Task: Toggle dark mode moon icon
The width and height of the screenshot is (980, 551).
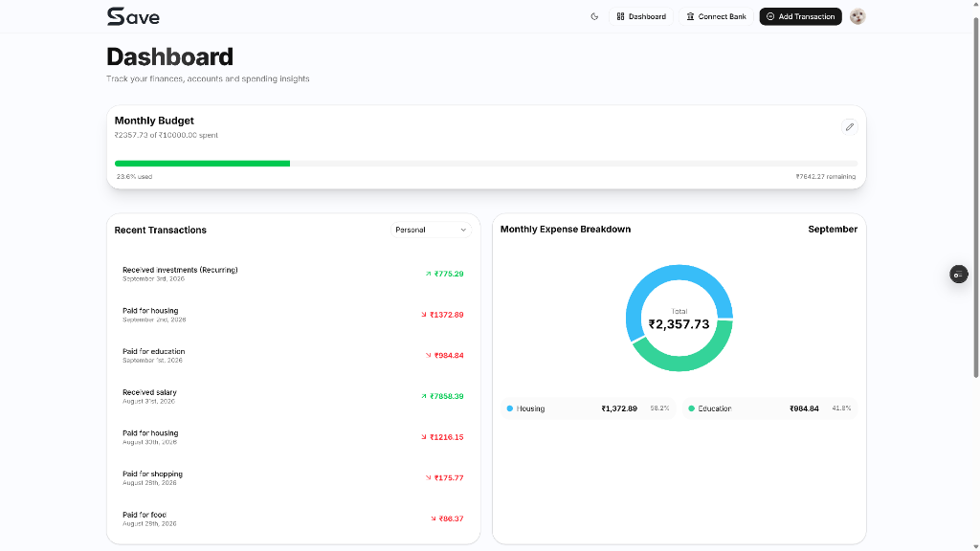Action: tap(594, 17)
